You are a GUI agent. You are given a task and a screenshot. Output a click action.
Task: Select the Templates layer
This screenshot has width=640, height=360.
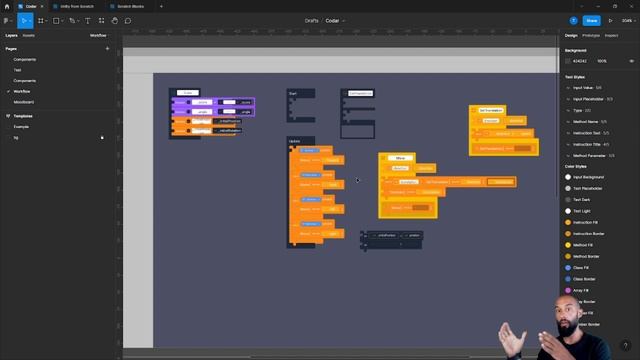coord(23,116)
